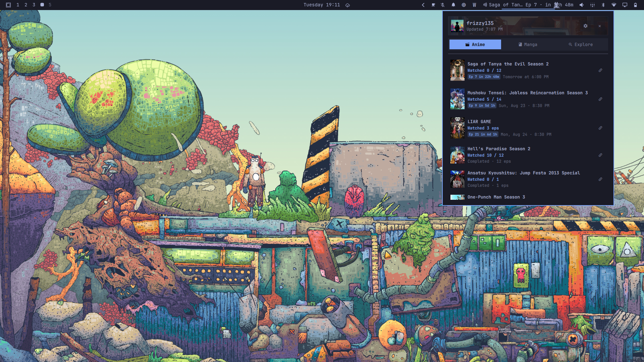This screenshot has width=644, height=362.
Task: Click Hell's Paradise cover thumbnail
Action: [x=457, y=155]
